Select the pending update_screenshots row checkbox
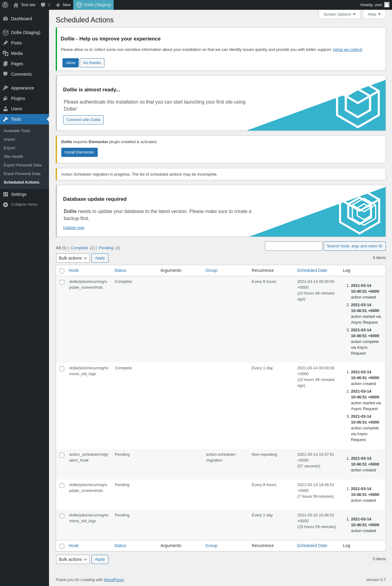392x586 pixels. [62, 485]
